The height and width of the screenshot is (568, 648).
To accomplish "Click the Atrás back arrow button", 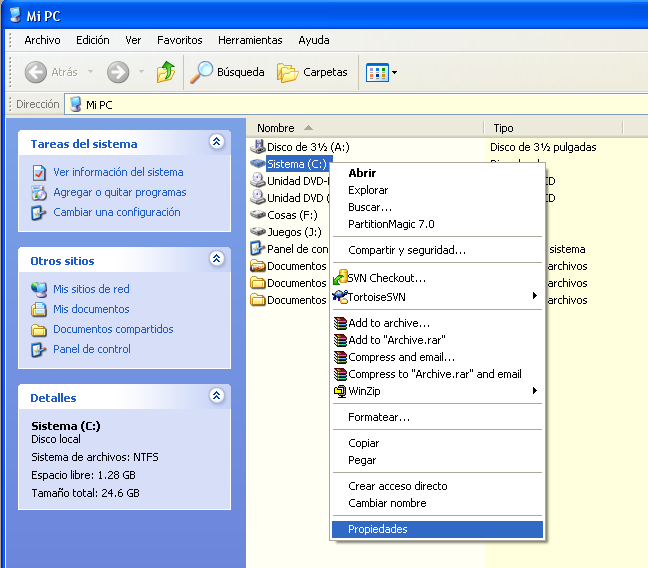I will point(36,72).
